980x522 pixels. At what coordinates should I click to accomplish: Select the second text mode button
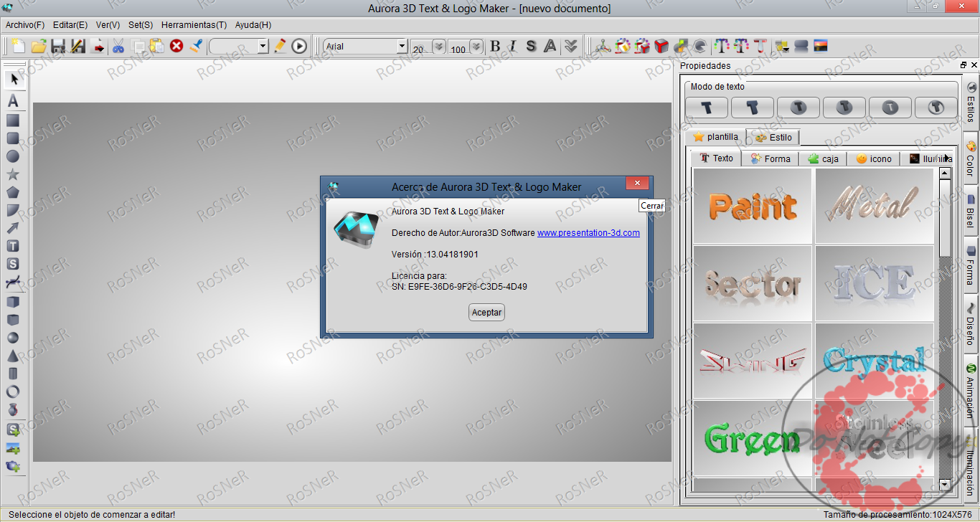pos(753,108)
